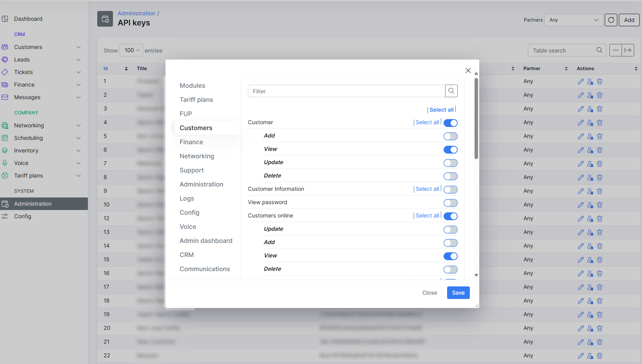The image size is (642, 364).
Task: Select the Modules tab in dialog
Action: click(192, 85)
